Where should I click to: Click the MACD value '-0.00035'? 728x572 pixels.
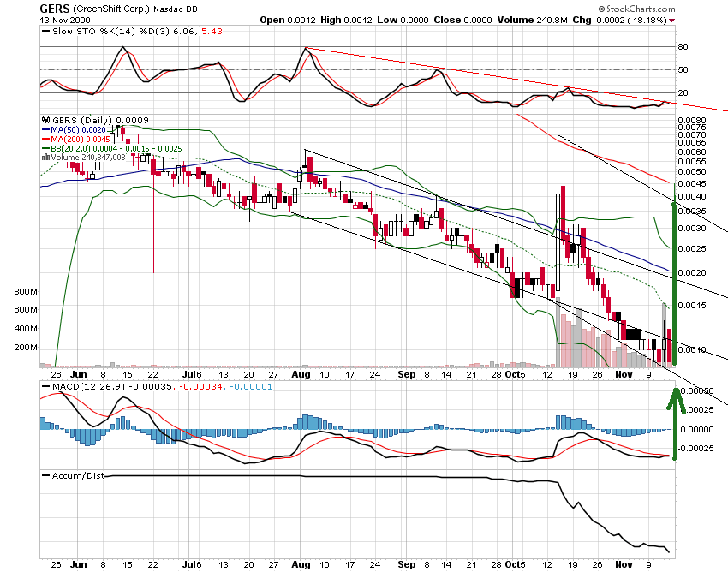(150, 387)
